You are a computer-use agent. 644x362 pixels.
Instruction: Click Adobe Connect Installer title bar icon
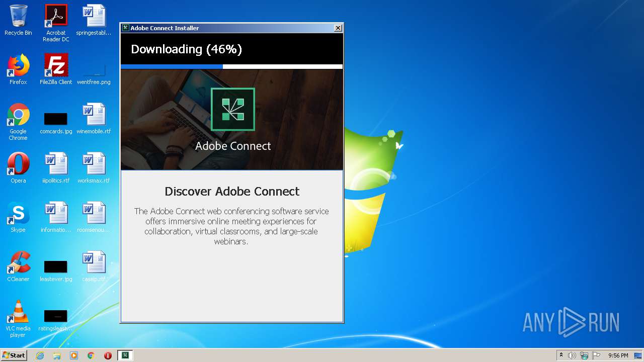[x=125, y=28]
